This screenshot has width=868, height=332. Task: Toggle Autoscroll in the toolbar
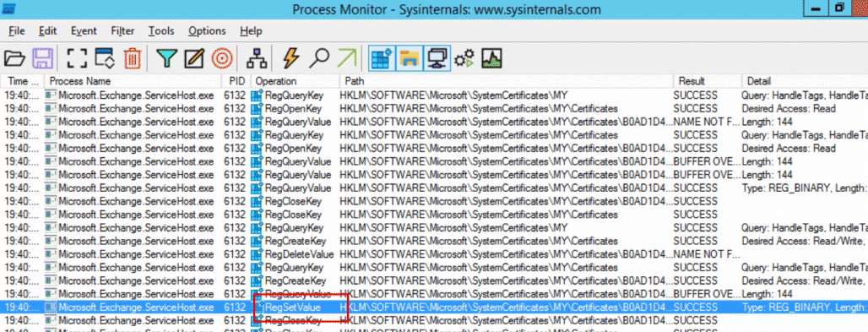106,57
